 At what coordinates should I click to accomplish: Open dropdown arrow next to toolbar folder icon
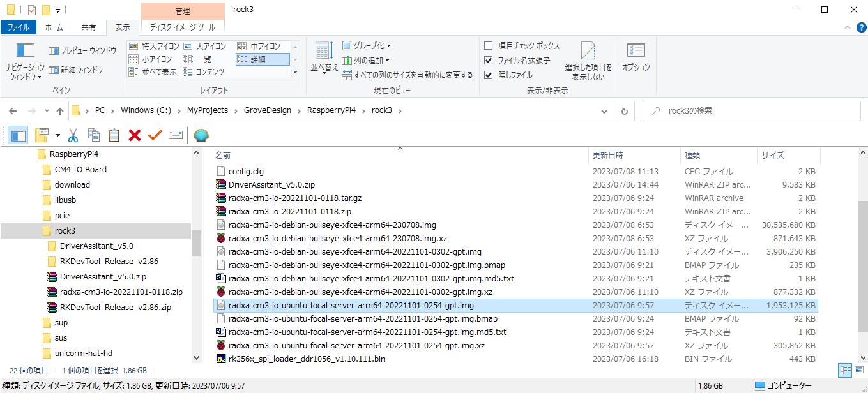coord(57,135)
